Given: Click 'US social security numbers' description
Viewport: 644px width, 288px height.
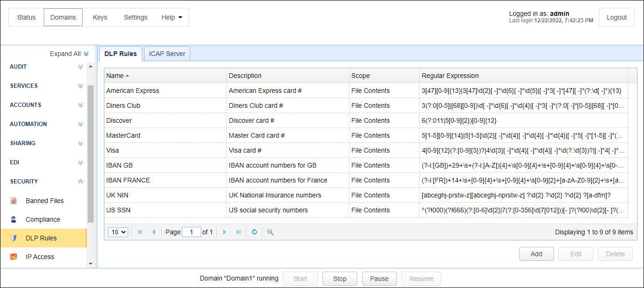Looking at the screenshot, I should (268, 210).
